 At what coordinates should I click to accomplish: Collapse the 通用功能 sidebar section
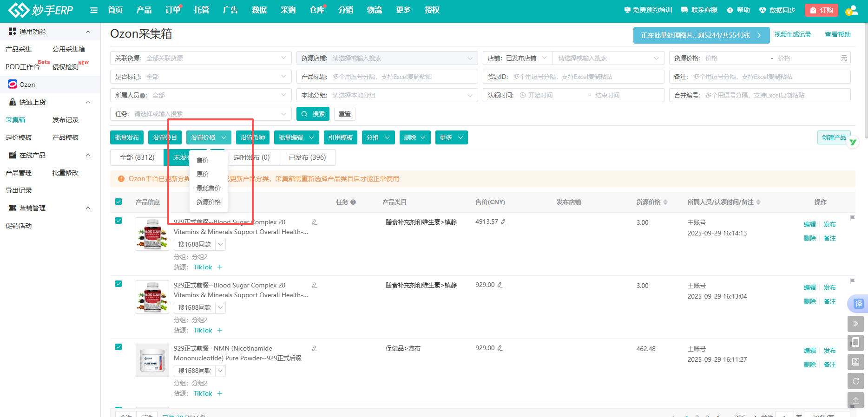click(88, 32)
